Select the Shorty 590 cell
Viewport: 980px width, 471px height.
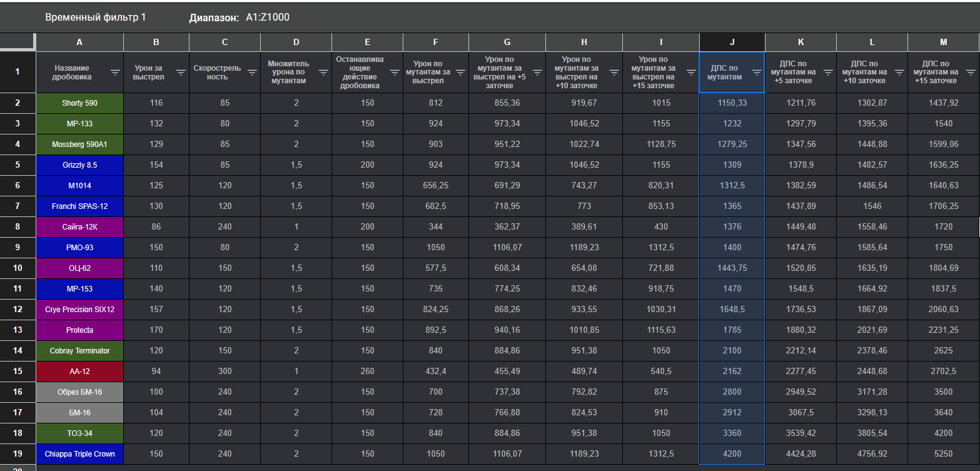(79, 103)
